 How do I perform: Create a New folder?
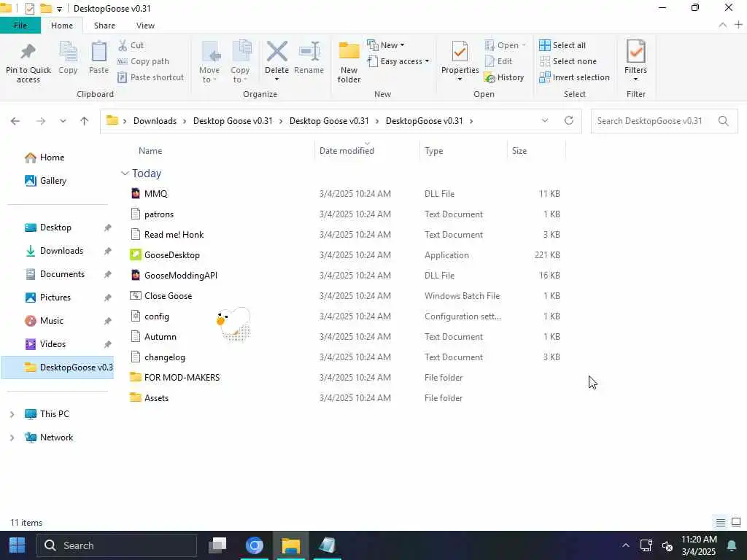tap(349, 63)
